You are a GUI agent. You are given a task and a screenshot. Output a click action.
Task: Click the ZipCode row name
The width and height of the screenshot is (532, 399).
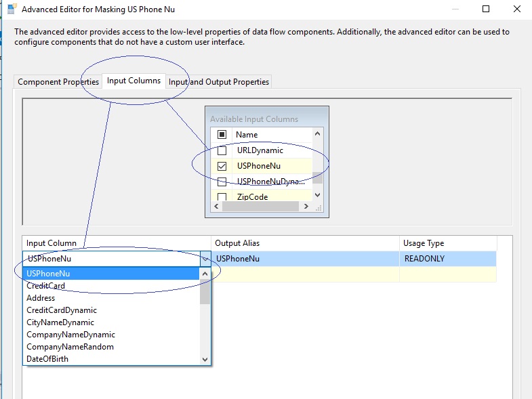pos(252,196)
